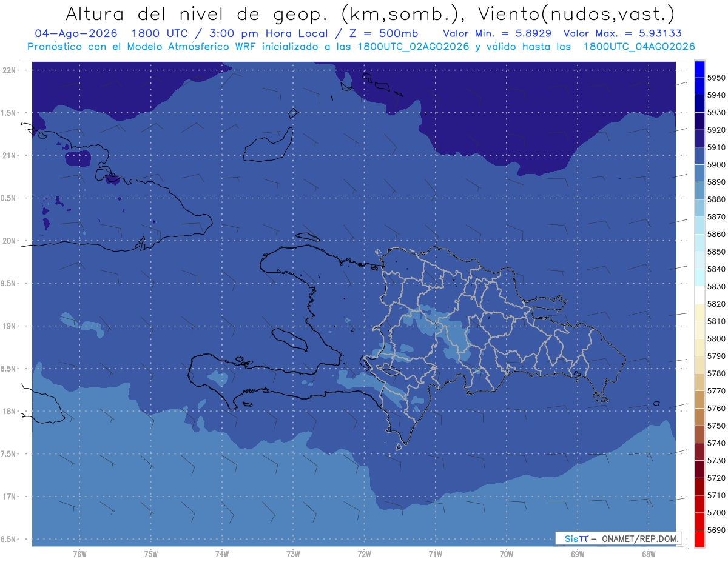Click the '5930' color scale value
Screen dimensions: 728x562
(716, 113)
